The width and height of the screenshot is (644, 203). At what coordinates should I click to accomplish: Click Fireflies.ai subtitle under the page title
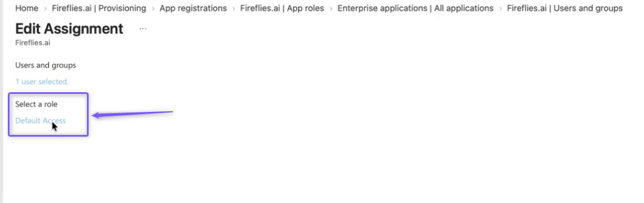(33, 42)
